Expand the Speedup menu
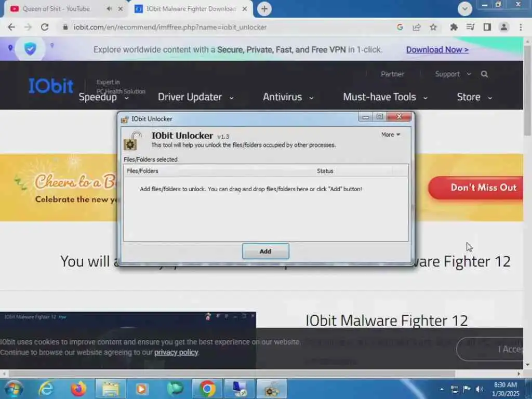This screenshot has width=532, height=399. [104, 97]
